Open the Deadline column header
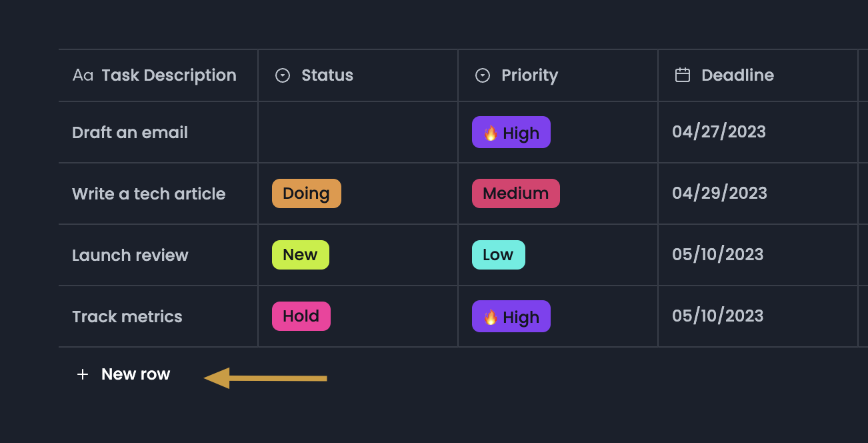 (x=737, y=75)
